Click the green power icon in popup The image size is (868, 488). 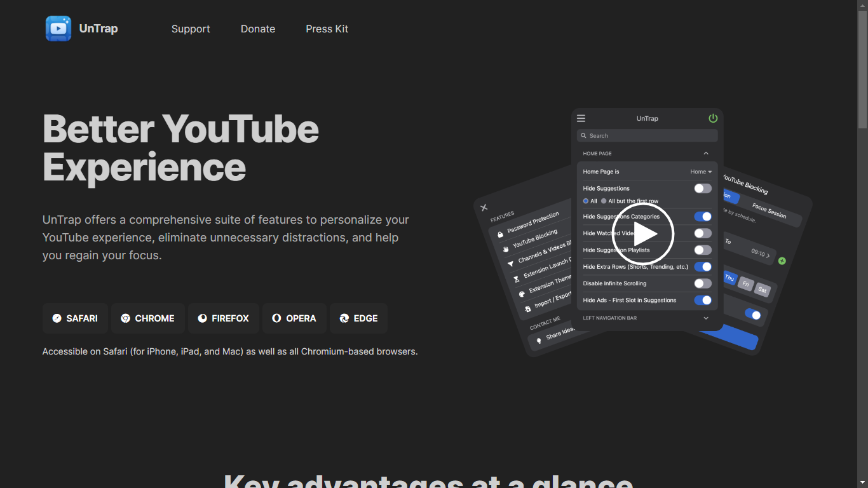pos(713,118)
